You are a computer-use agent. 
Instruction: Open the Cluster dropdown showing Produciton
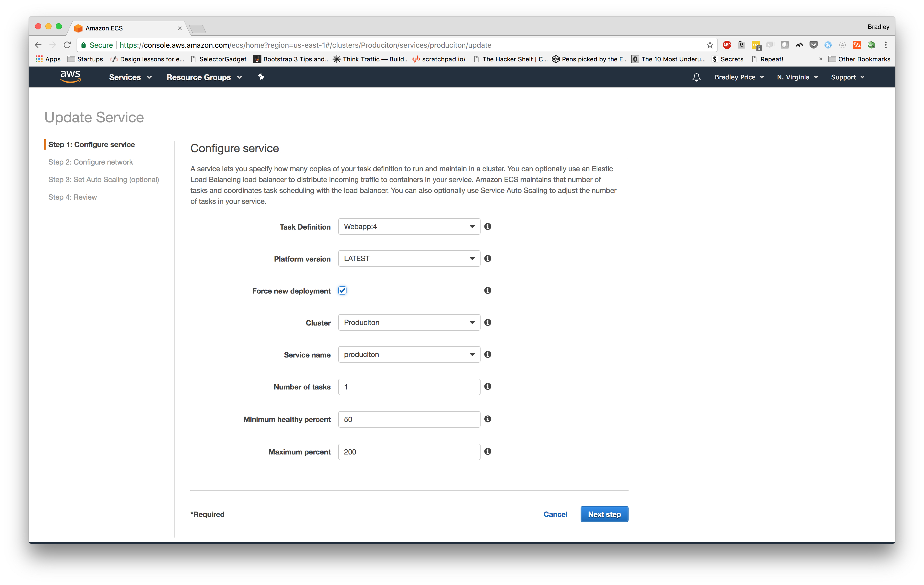pyautogui.click(x=409, y=322)
